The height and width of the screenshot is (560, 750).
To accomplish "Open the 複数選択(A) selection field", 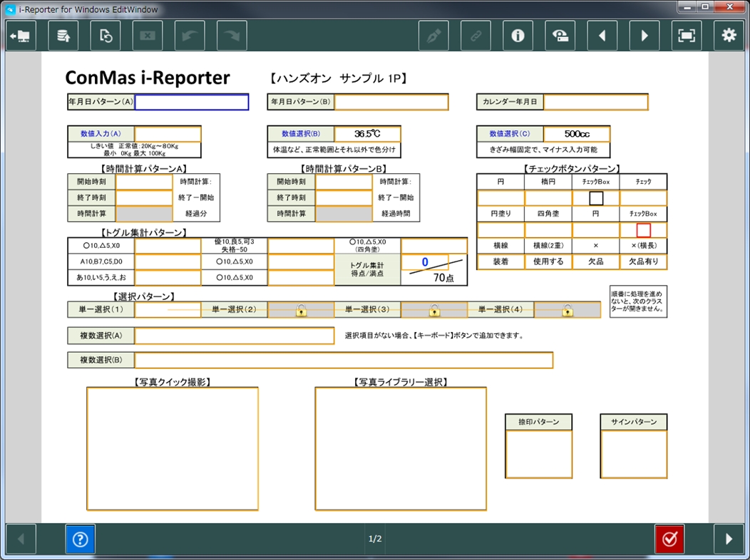I will pos(234,336).
